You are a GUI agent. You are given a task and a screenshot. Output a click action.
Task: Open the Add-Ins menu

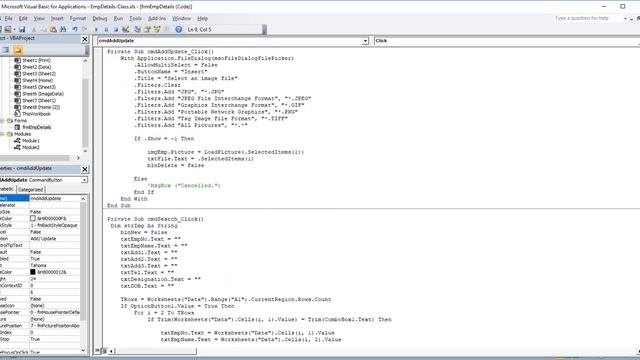pyautogui.click(x=157, y=18)
